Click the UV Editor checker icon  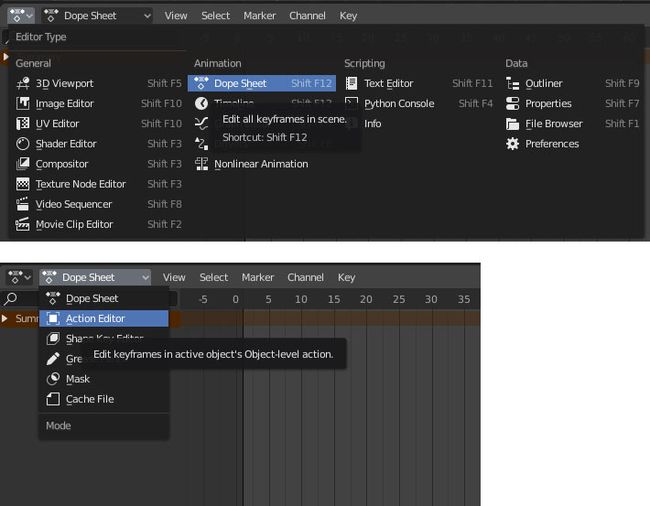23,123
